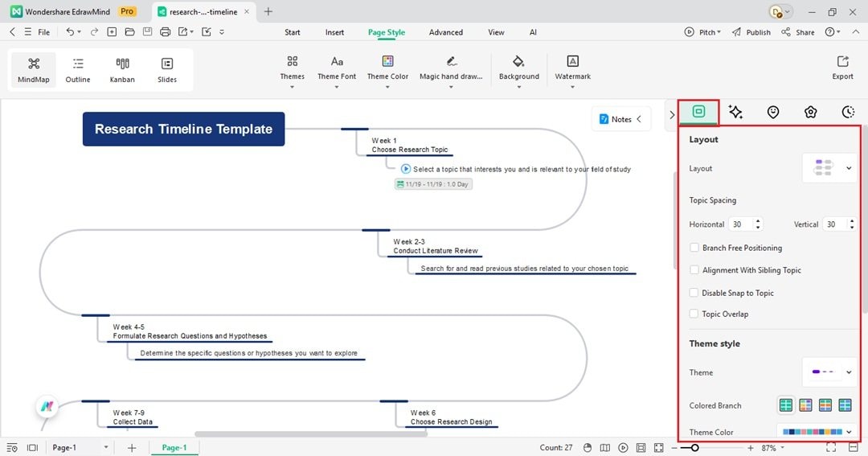
Task: Open the 87% zoom level dropdown
Action: (773, 448)
